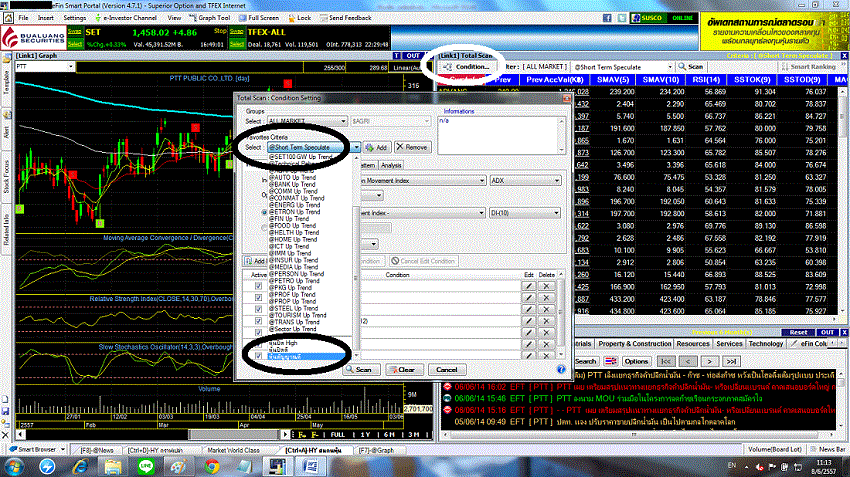Go to next news page with > button
850x477 pixels.
[x=709, y=361]
